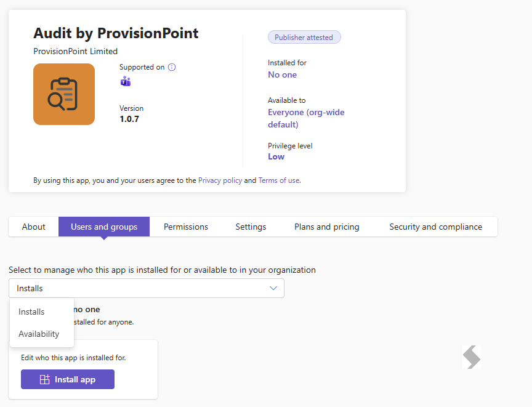View the Plans and pricing tab
The width and height of the screenshot is (532, 407).
(327, 227)
